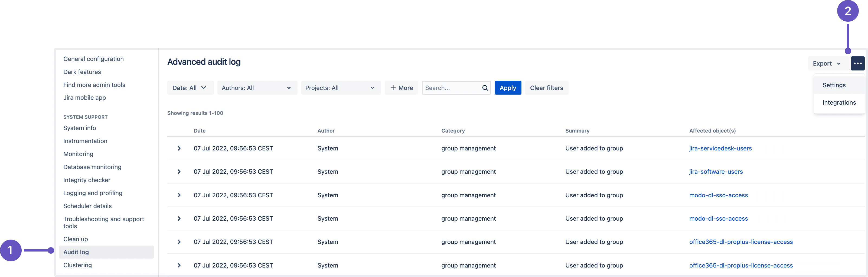Expand the jira-software-users audit row

pos(179,171)
